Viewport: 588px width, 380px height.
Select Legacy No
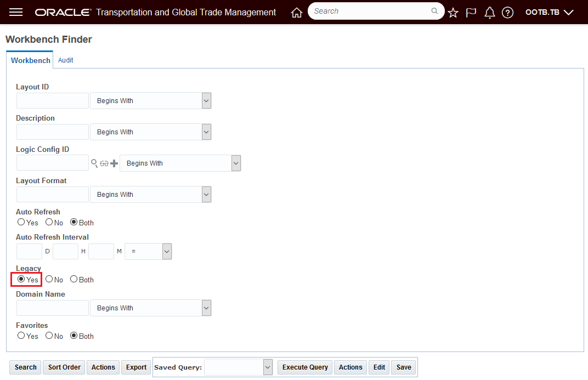(49, 279)
